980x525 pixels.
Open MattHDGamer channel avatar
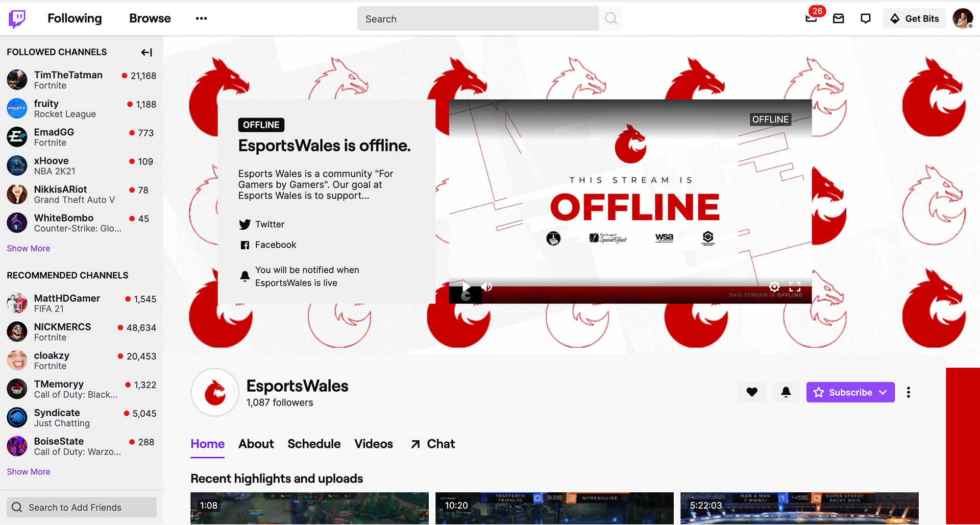click(x=17, y=303)
